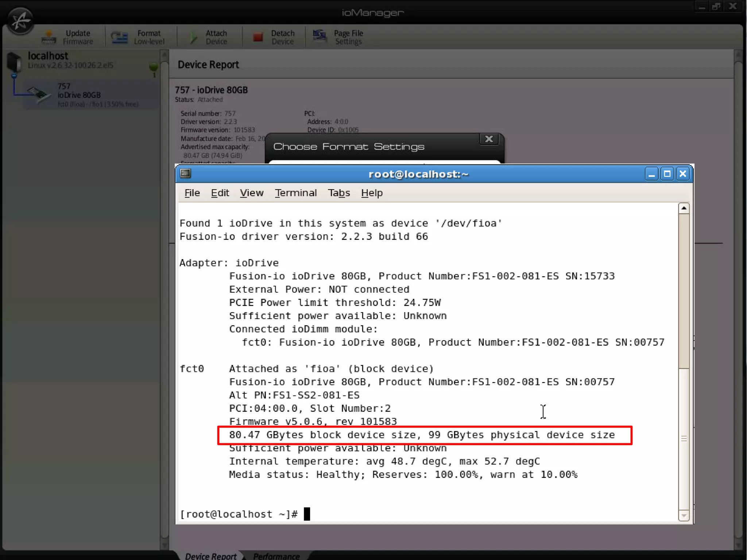Viewport: 747px width, 560px height.
Task: Click the red Detach Device icon
Action: [x=258, y=37]
